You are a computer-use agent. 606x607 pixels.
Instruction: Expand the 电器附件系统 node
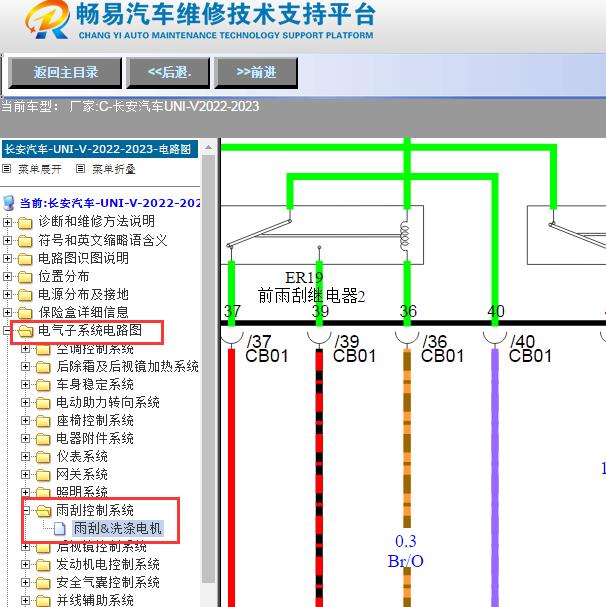(x=25, y=439)
